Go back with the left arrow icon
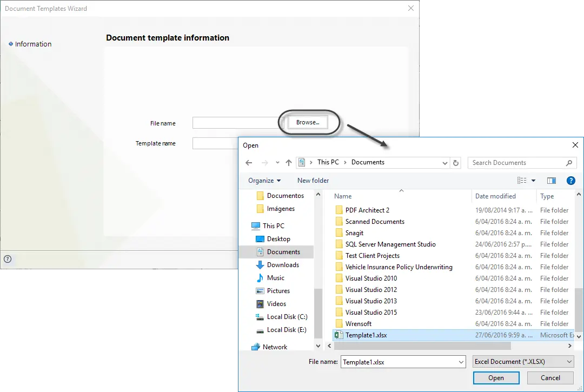The image size is (584, 392). (249, 163)
